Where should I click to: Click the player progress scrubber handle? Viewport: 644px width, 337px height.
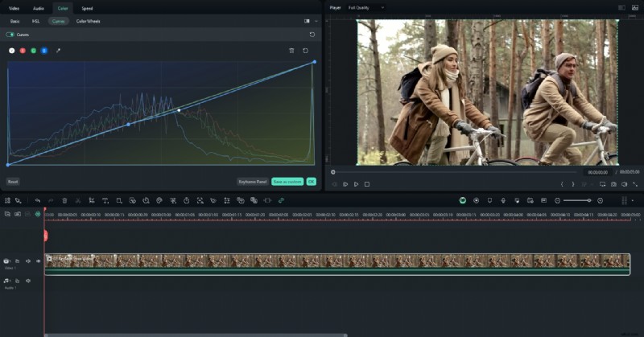[333, 172]
